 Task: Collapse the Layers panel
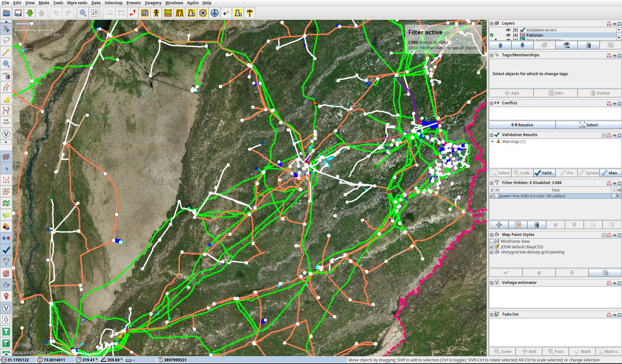492,23
